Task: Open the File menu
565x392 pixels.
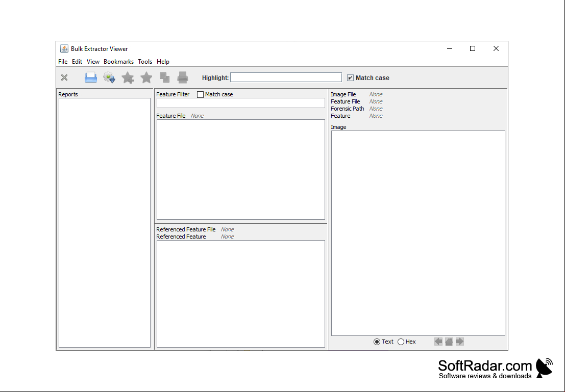Action: [63, 62]
